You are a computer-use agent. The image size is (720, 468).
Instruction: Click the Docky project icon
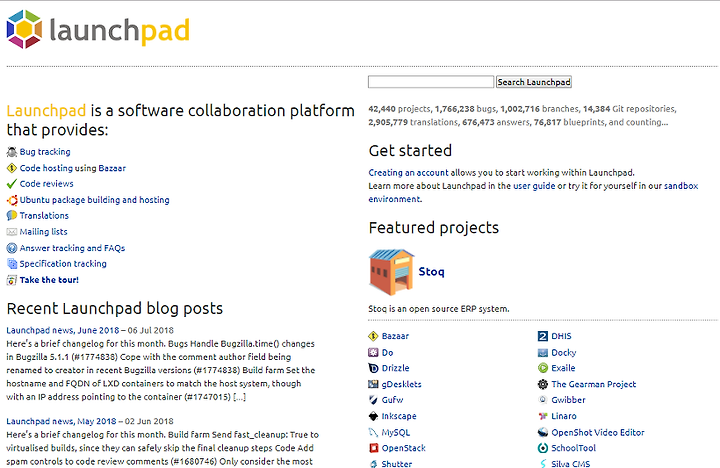tap(543, 352)
